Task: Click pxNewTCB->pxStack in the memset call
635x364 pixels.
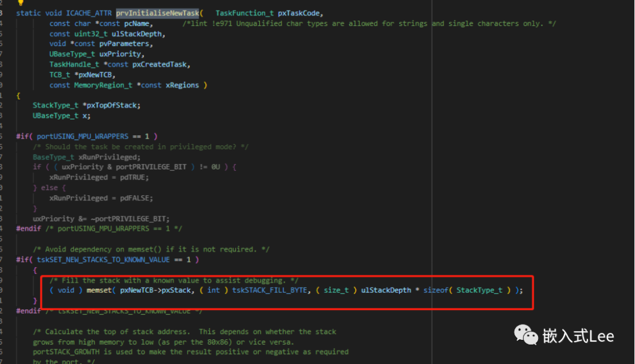Action: (155, 290)
